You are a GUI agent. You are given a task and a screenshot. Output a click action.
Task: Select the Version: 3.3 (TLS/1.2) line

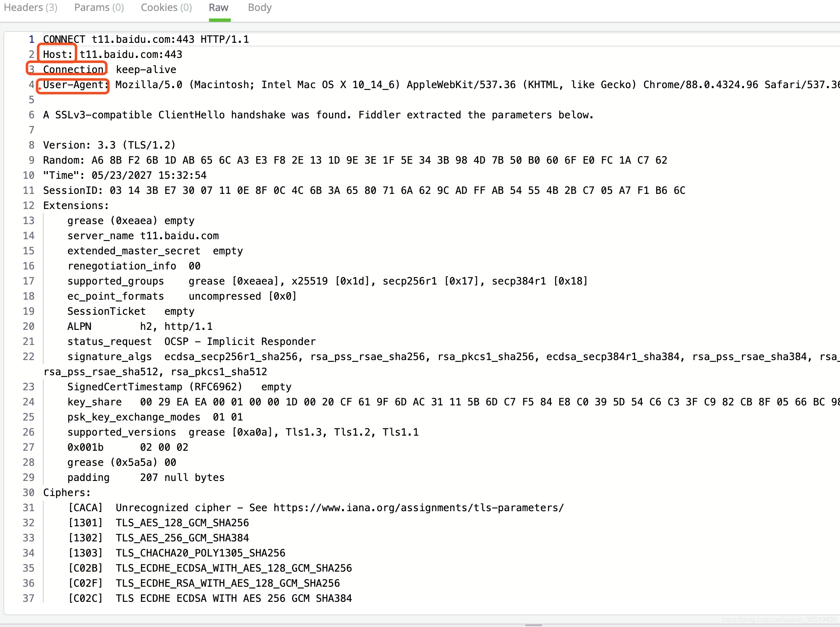(x=110, y=145)
